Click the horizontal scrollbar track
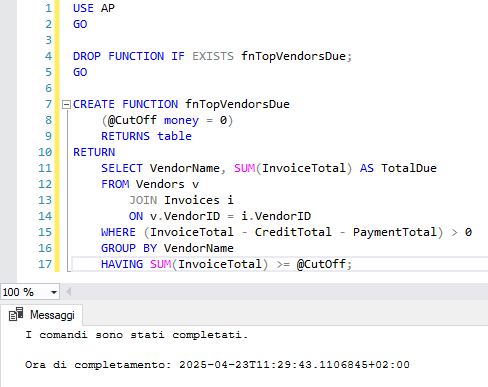 click(x=280, y=292)
